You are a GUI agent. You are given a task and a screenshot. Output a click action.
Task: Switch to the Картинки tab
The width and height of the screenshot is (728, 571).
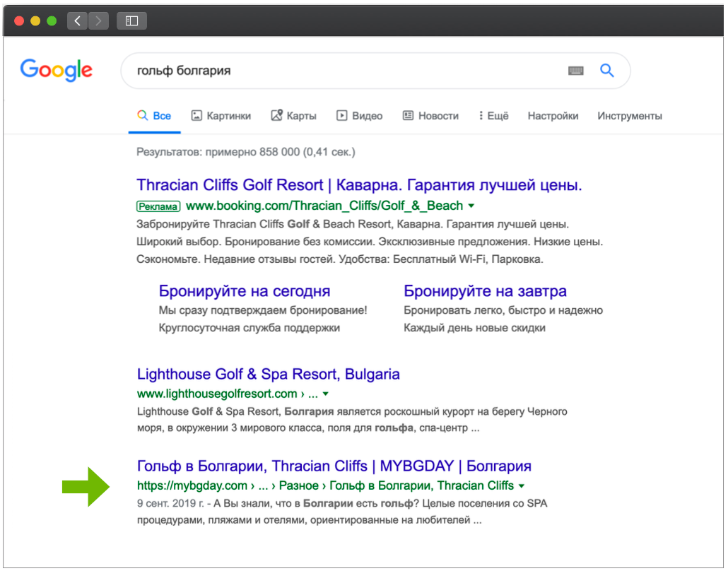[221, 116]
